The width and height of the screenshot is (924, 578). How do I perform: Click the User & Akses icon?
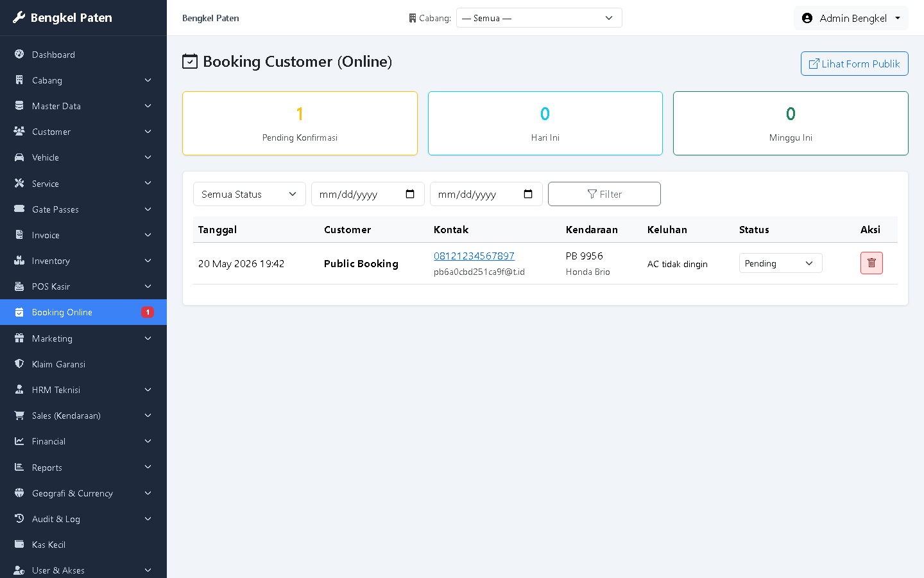point(19,570)
